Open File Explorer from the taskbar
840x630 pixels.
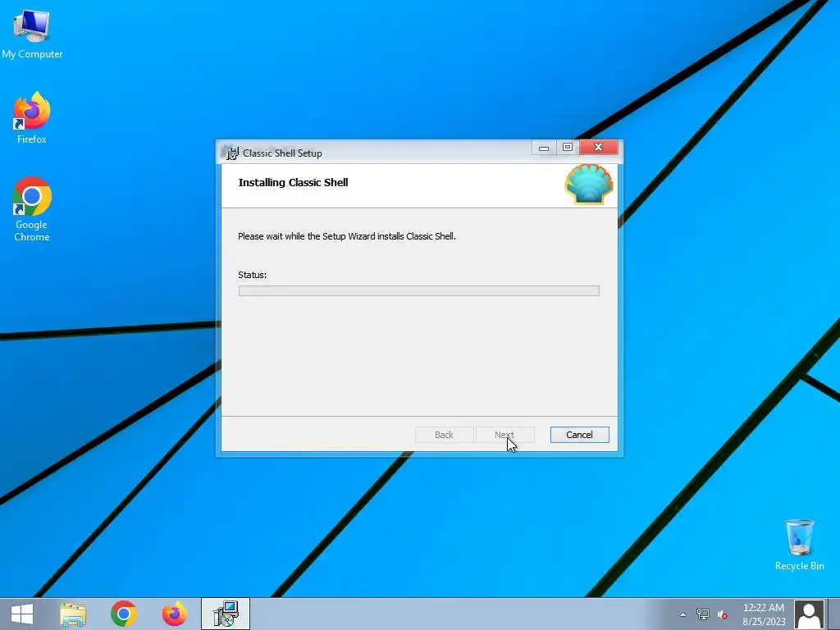point(73,614)
